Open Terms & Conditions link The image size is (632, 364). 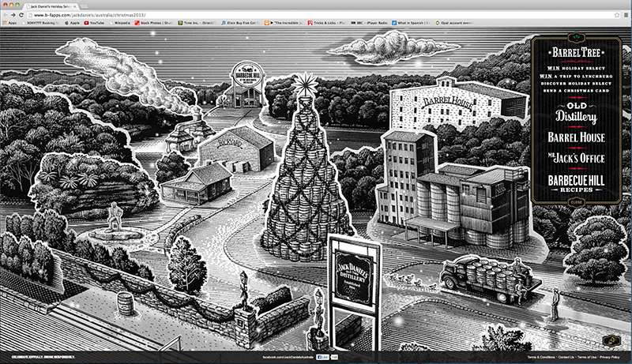[x=541, y=357]
